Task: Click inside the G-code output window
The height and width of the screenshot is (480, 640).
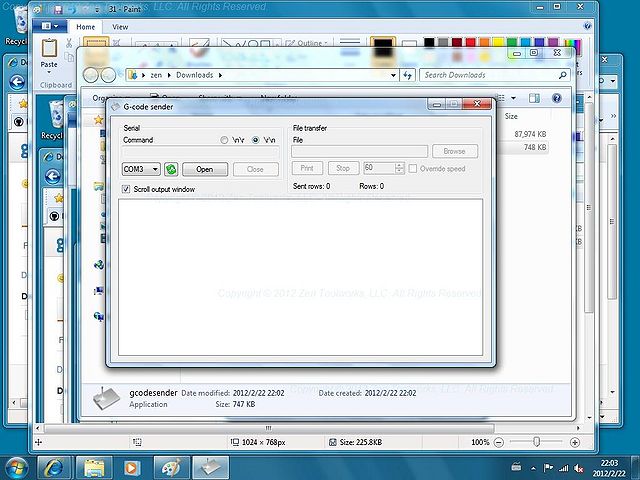Action: [x=300, y=278]
